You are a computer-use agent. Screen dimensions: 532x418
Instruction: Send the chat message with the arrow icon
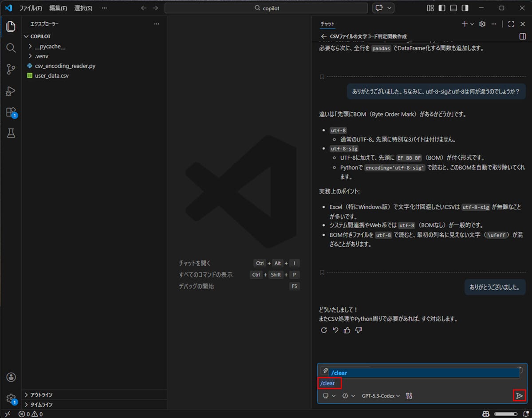click(x=519, y=395)
